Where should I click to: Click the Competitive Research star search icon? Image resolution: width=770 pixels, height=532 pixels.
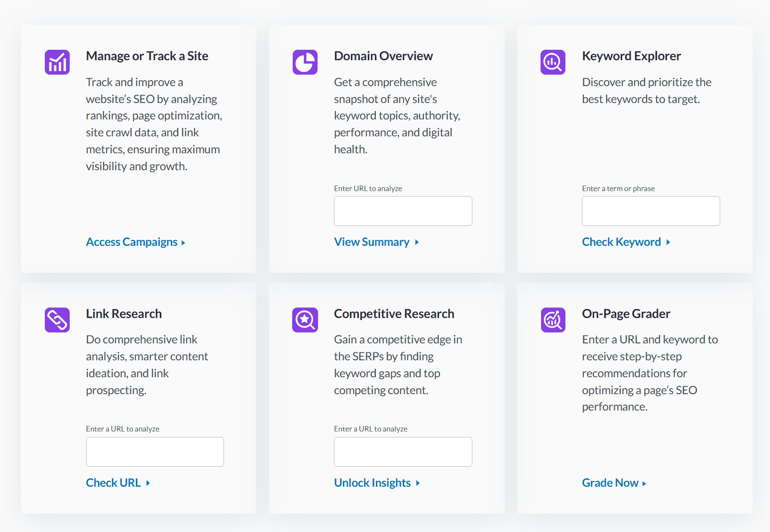point(305,319)
